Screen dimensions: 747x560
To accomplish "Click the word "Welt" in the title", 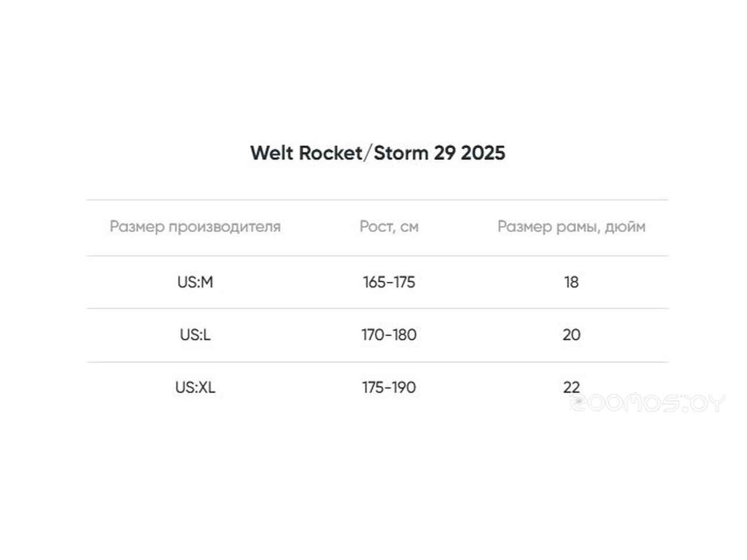I will [272, 153].
